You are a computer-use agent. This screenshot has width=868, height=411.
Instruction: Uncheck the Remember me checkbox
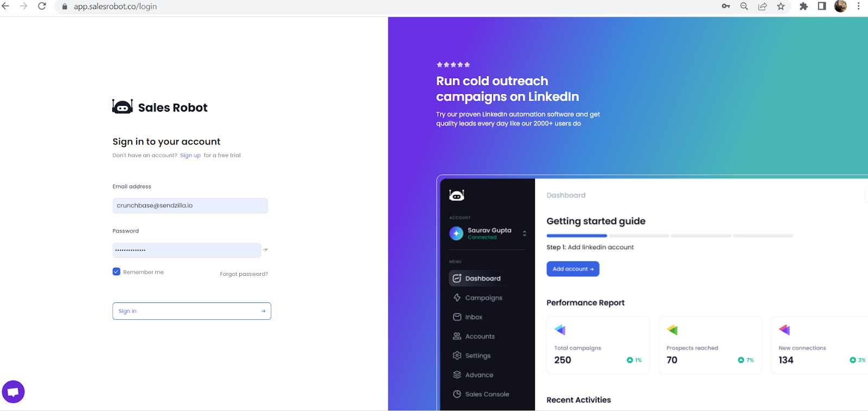coord(116,271)
